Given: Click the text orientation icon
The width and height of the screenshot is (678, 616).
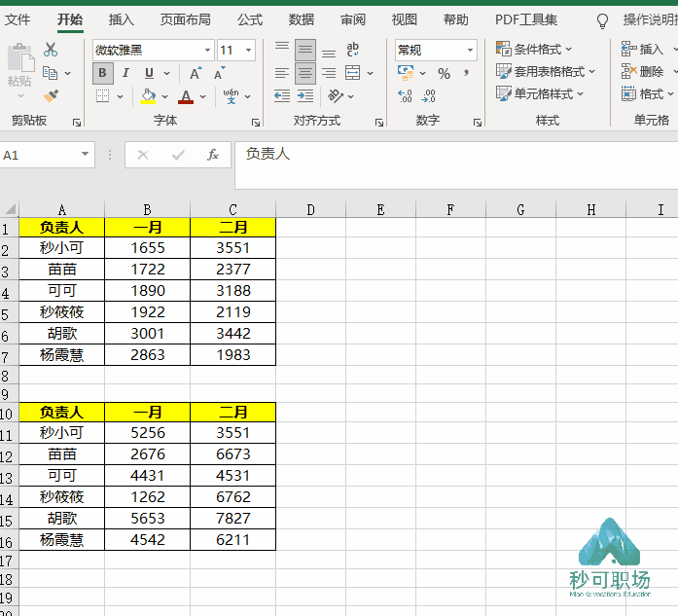Looking at the screenshot, I should pyautogui.click(x=336, y=96).
